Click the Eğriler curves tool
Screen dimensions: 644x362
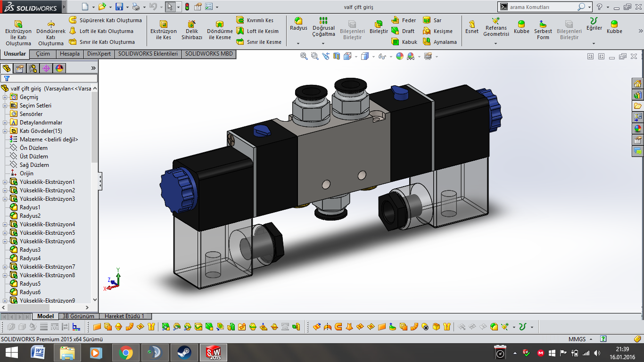(594, 24)
